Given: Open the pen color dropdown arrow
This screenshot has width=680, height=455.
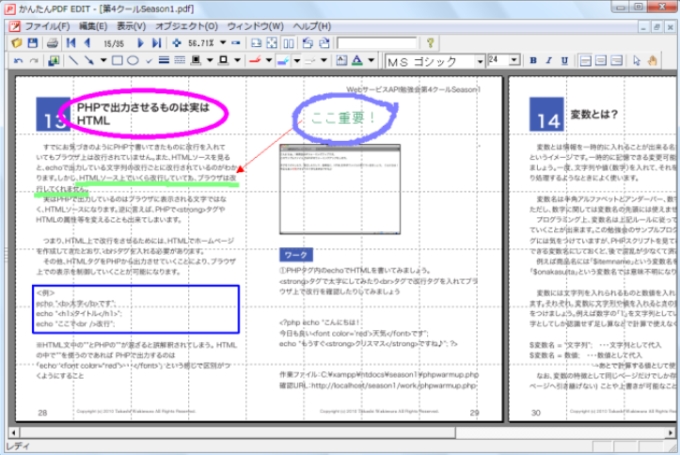Looking at the screenshot, I should tap(269, 61).
